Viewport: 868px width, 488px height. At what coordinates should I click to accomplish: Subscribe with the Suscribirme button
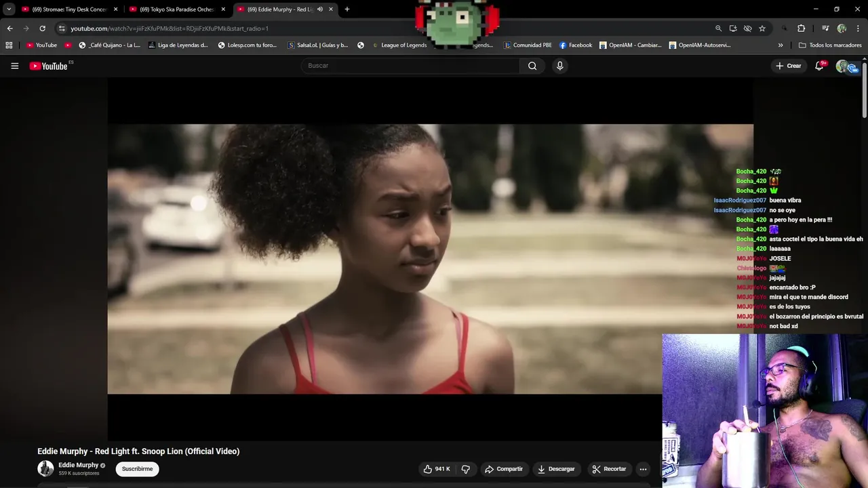[x=137, y=469]
